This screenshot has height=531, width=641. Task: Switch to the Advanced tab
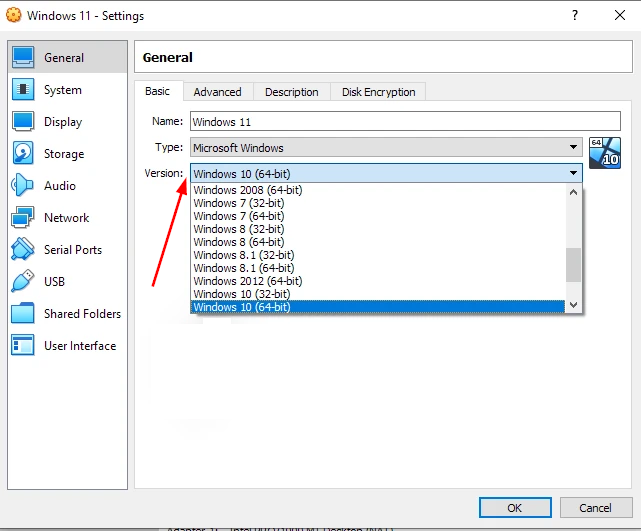pos(217,92)
